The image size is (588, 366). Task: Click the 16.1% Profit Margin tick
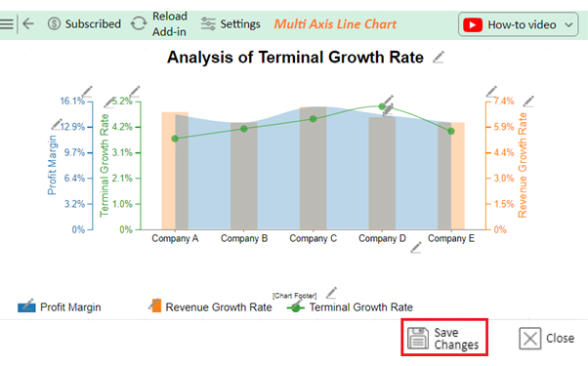tap(72, 102)
